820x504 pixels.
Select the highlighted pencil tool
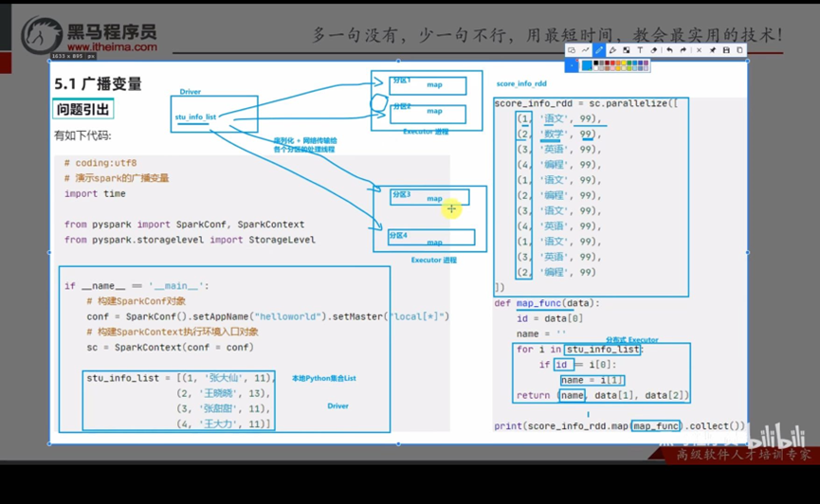[599, 50]
